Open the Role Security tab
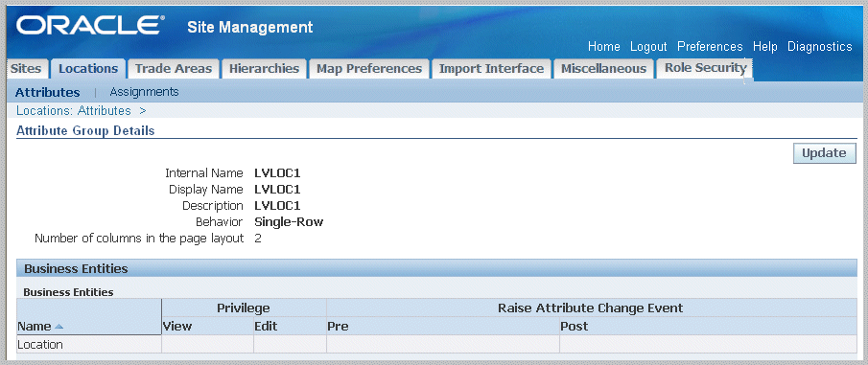868x365 pixels. coord(705,68)
